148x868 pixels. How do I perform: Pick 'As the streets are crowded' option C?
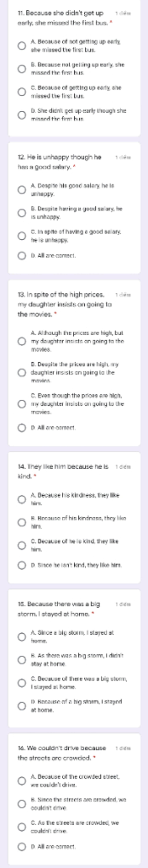pyautogui.click(x=22, y=827)
